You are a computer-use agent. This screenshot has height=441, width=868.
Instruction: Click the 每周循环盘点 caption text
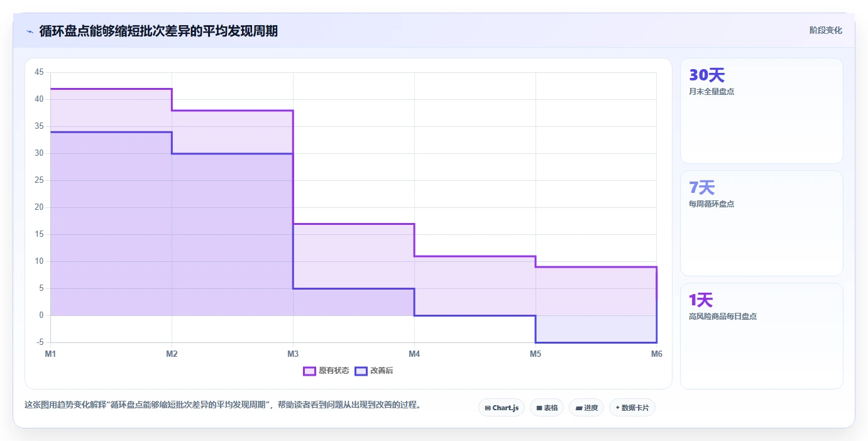click(x=711, y=204)
